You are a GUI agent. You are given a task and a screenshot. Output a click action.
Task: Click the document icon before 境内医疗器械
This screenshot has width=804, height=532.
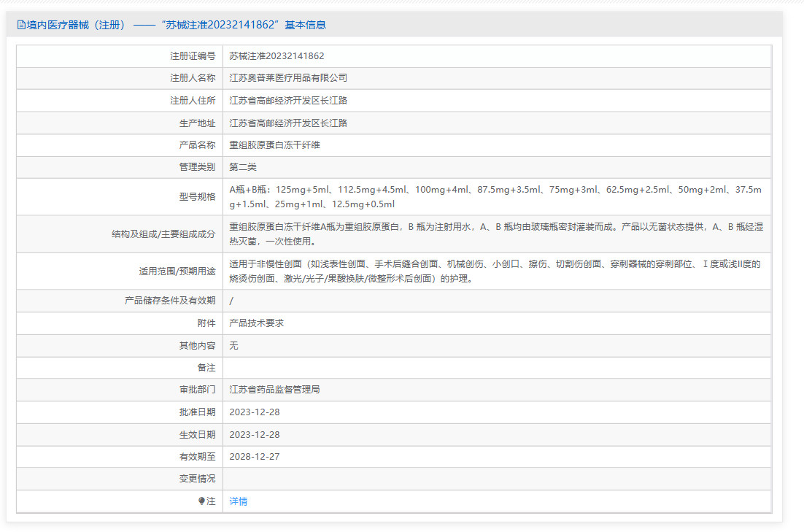click(x=20, y=25)
